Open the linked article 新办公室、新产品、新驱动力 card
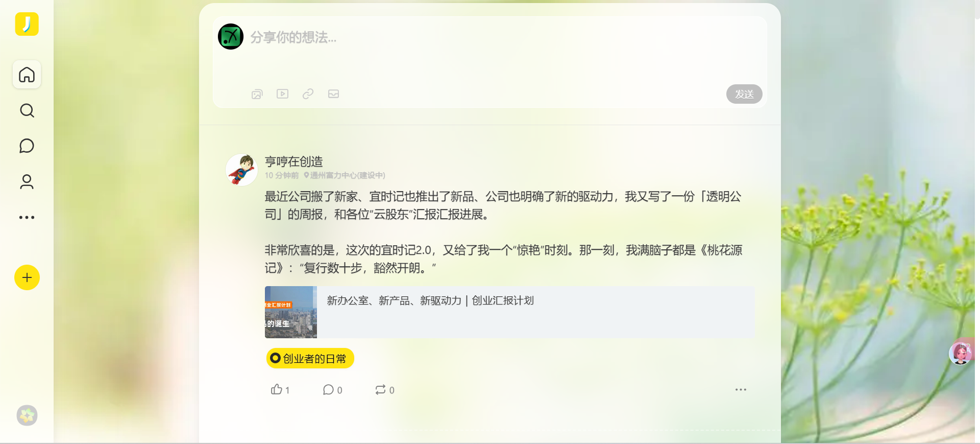Viewport: 980px width, 444px height. 509,312
